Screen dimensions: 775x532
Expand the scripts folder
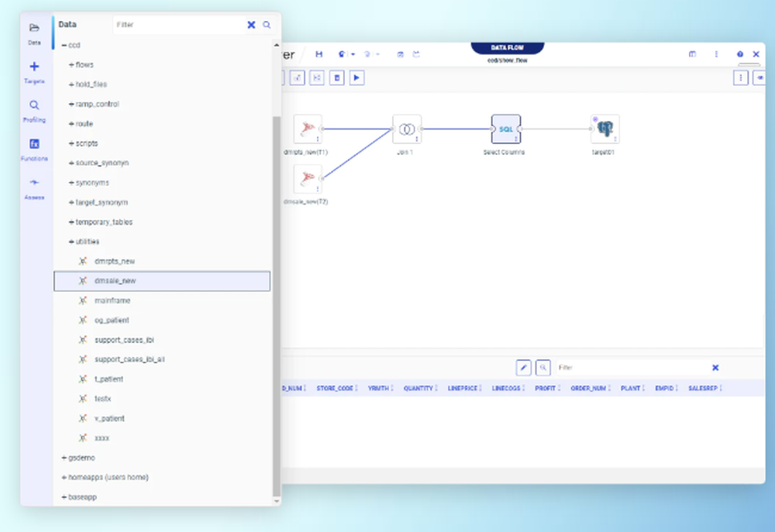71,143
